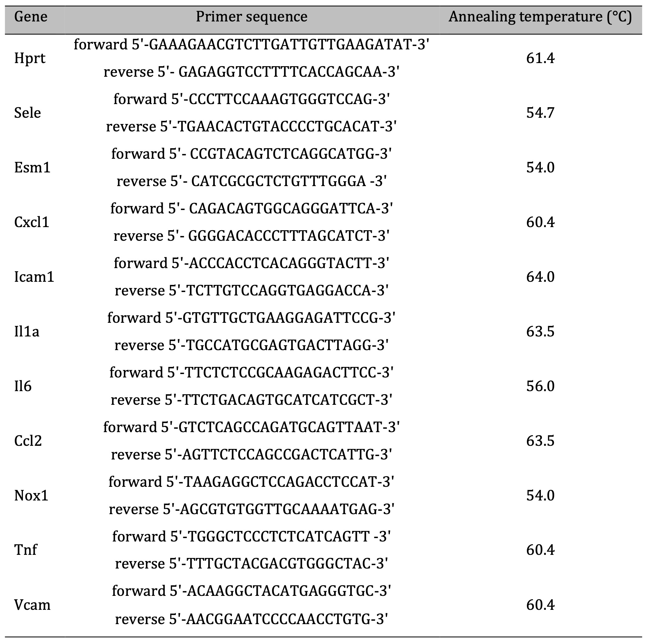Viewport: 649px width, 644px height.
Task: Click the Ccl2 forward primer sequence
Action: (252, 427)
